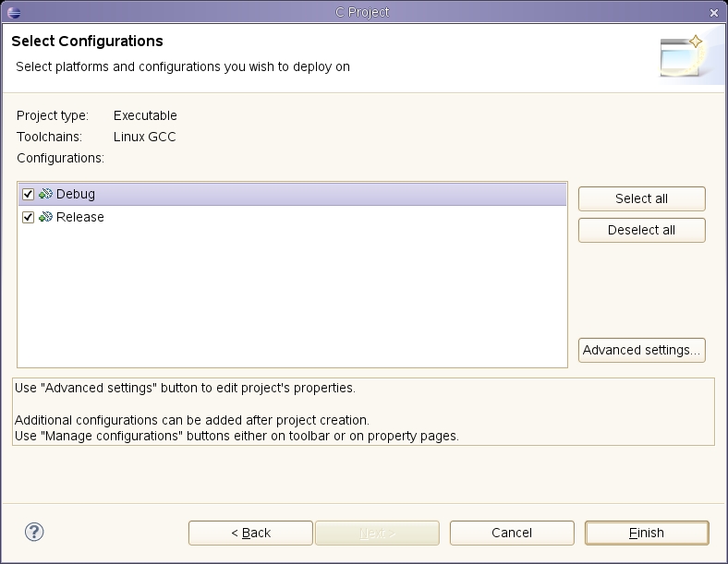
Task: Click the Project type label
Action: [x=53, y=115]
